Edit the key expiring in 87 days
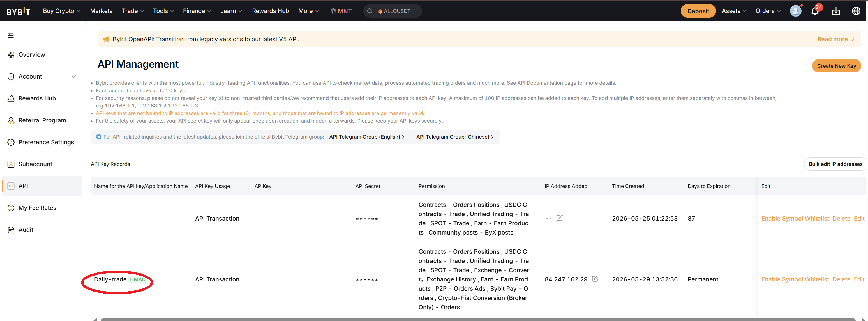This screenshot has width=868, height=321. pos(859,219)
